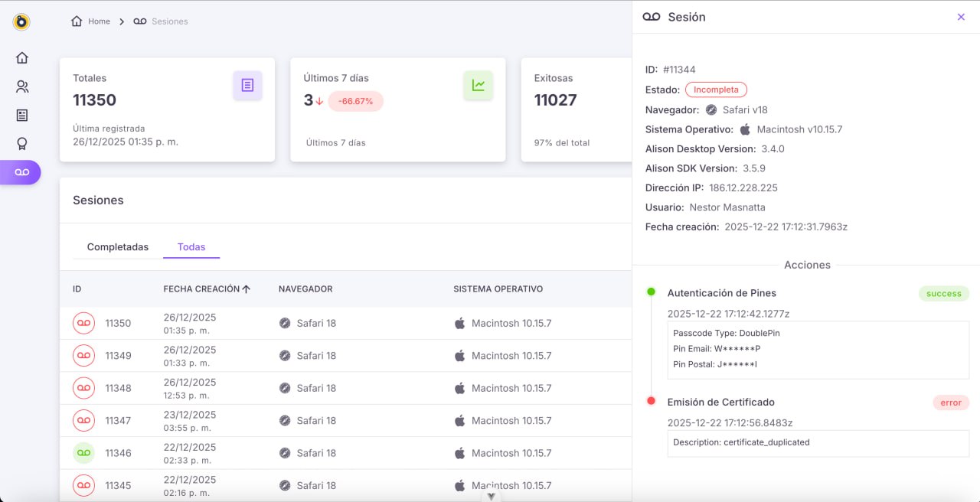Viewport: 980px width, 502px height.
Task: Click the Últimos 7 días chart icon
Action: coord(478,86)
